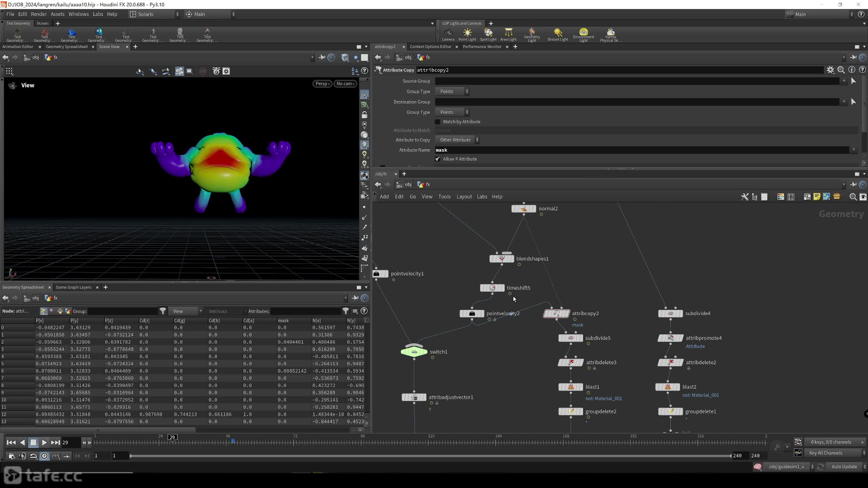Click the spreadsheet Group input field
The height and width of the screenshot is (488, 868).
tap(122, 311)
